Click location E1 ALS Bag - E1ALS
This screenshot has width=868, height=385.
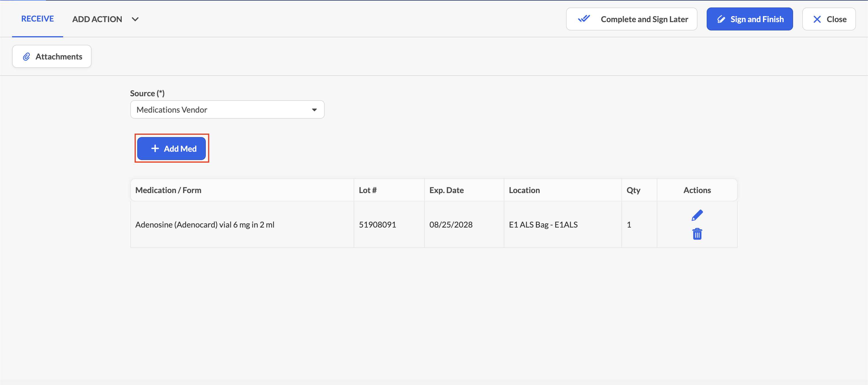coord(543,225)
